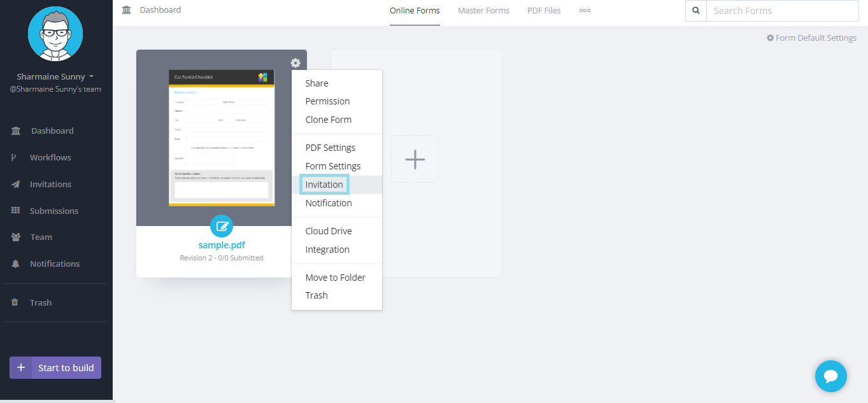Click the plus icon to add form
This screenshot has width=868, height=403.
(415, 159)
